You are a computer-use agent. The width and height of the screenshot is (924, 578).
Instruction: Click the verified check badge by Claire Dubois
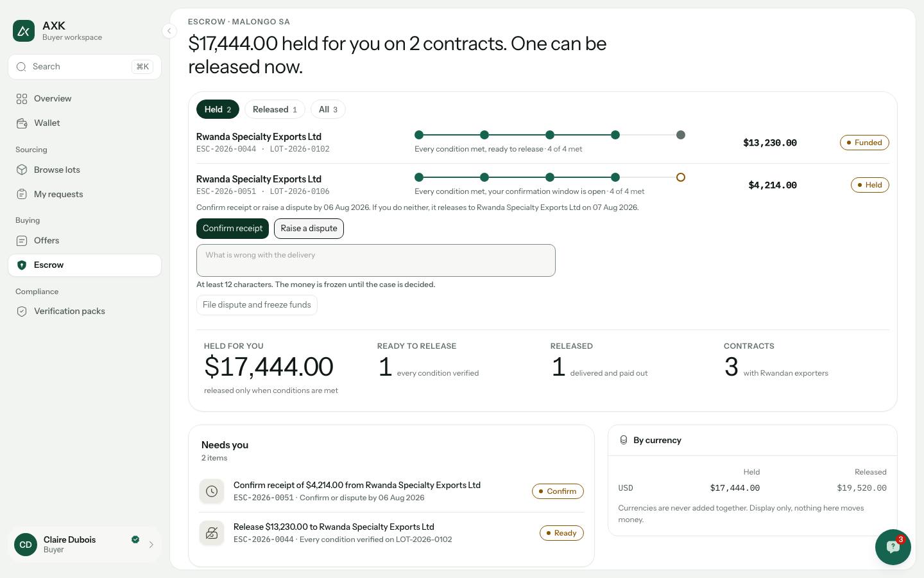click(x=135, y=539)
